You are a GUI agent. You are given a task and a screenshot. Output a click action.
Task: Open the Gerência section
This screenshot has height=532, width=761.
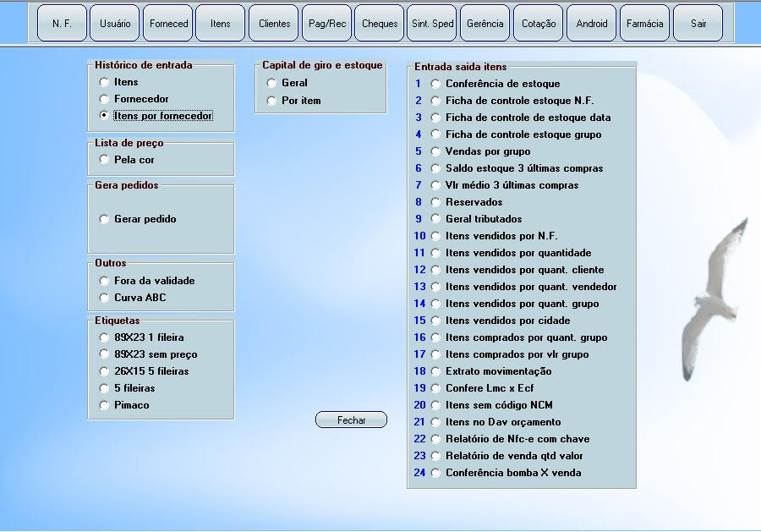485,24
